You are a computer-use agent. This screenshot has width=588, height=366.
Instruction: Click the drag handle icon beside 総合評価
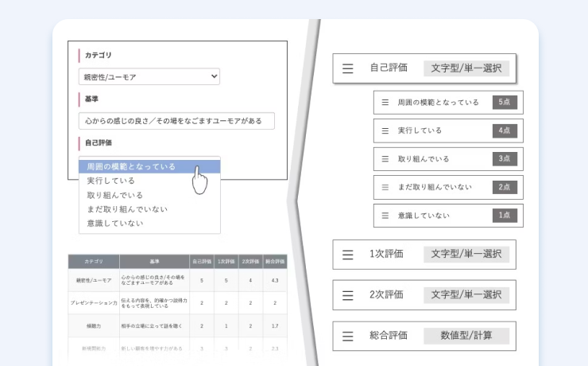(x=347, y=336)
